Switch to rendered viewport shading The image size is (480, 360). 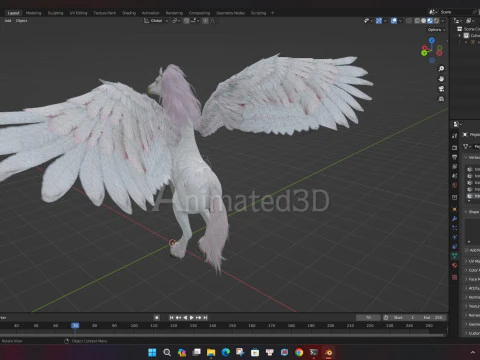point(436,21)
